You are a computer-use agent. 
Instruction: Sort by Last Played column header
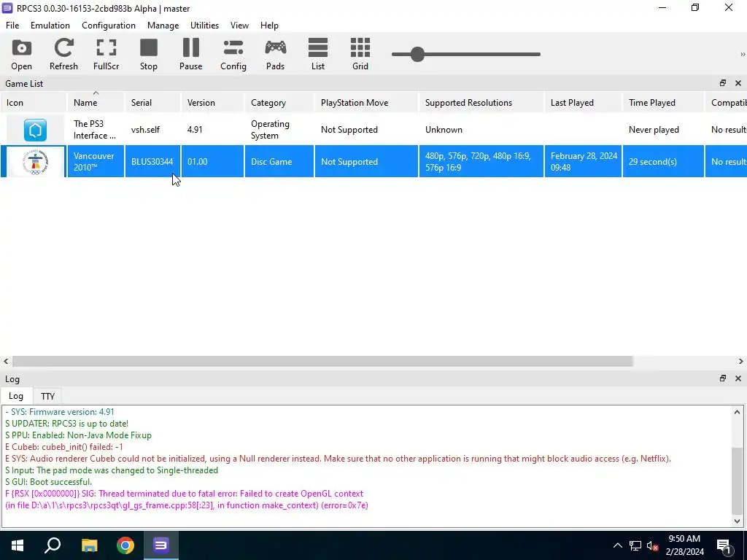[x=583, y=102]
